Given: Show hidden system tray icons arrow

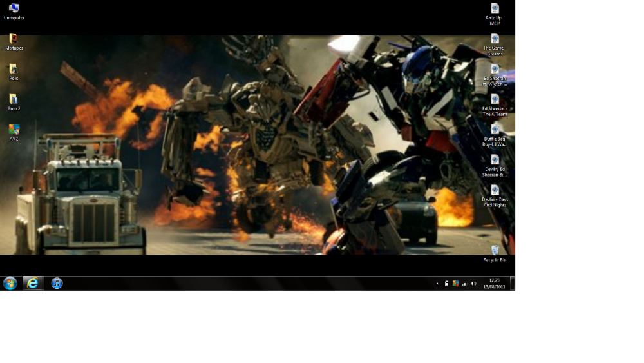Looking at the screenshot, I should click(x=437, y=284).
